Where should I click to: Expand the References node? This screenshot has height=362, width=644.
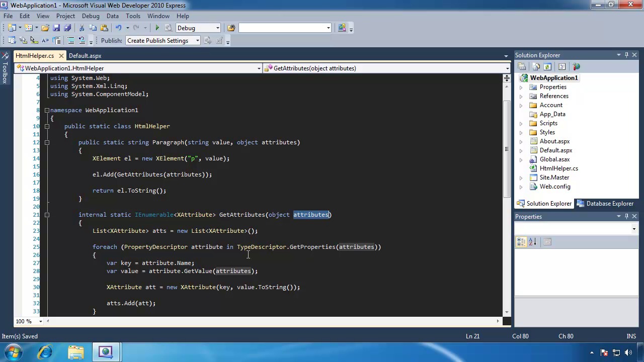(521, 96)
